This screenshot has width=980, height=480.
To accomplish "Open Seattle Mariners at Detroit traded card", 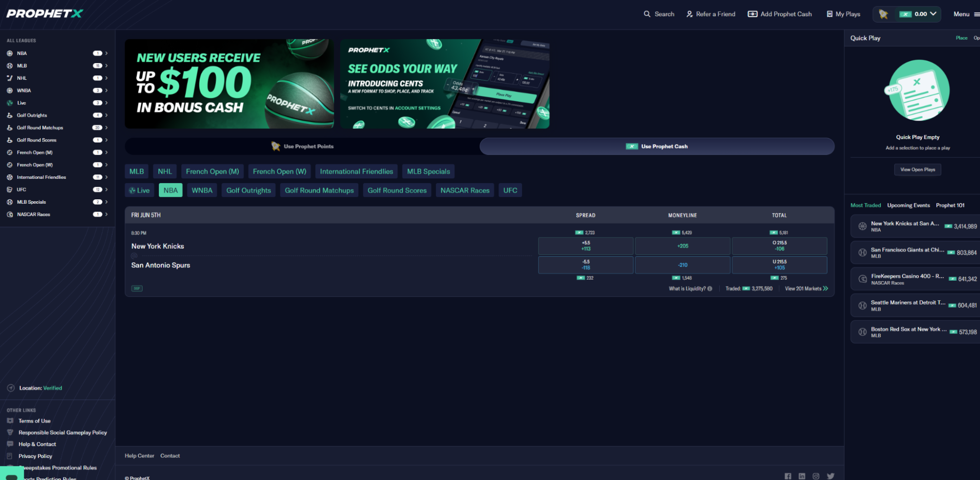I will 915,306.
